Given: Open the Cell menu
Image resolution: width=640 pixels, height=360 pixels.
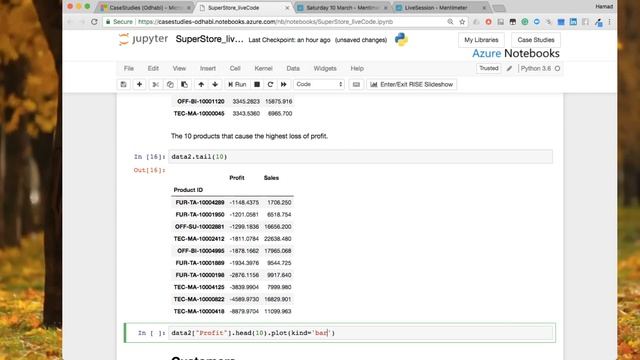Looking at the screenshot, I should [235, 69].
